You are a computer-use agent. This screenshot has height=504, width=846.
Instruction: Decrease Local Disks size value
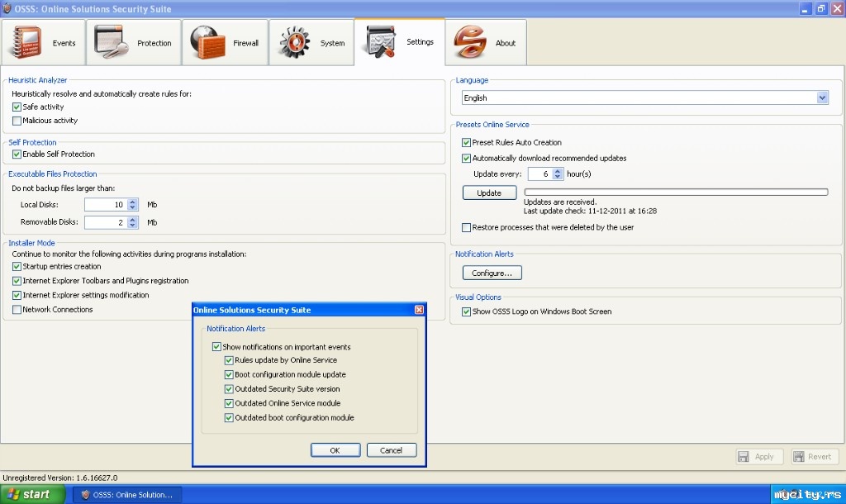pyautogui.click(x=132, y=207)
